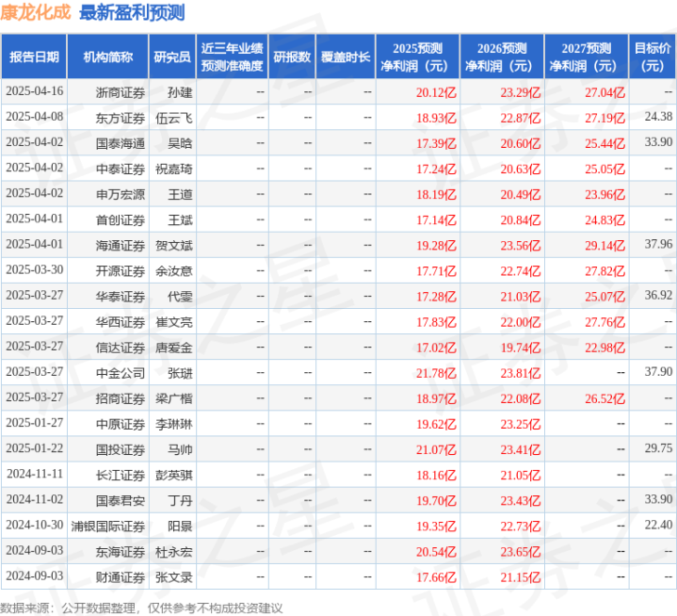This screenshot has width=677, height=616.
Task: Click the 研报数 column header
Action: pos(291,57)
